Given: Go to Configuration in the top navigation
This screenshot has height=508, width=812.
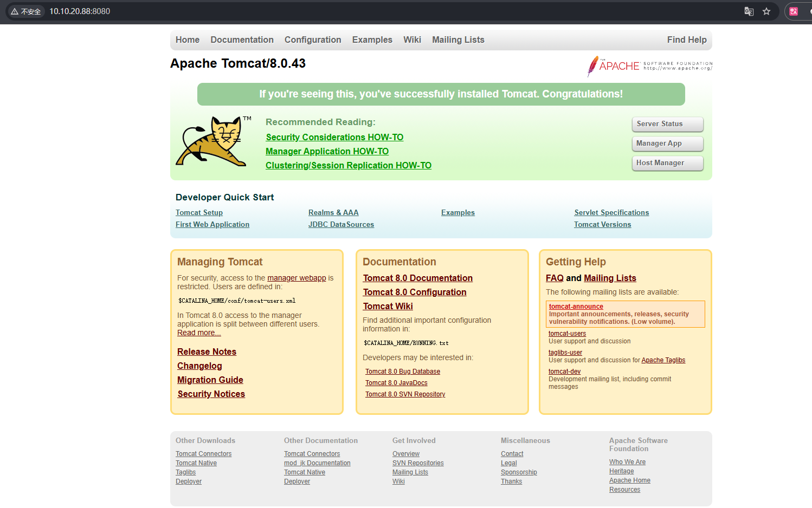Looking at the screenshot, I should coord(313,40).
